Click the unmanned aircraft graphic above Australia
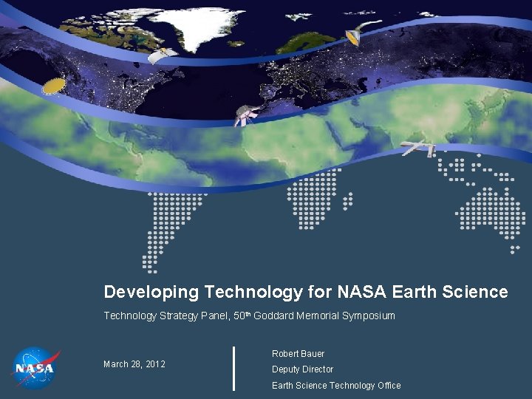 tap(419, 148)
